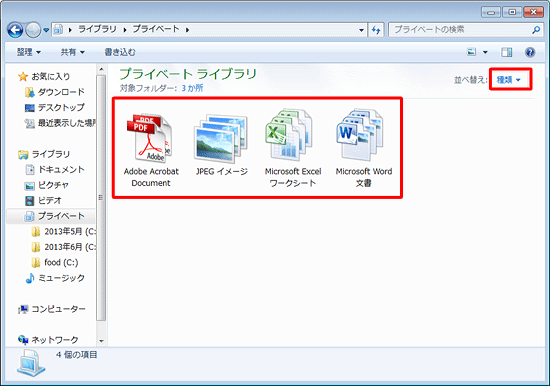Screen dimensions: 550x386
Task: Select the ライブラリ node in the navigation pane
Action: 51,154
